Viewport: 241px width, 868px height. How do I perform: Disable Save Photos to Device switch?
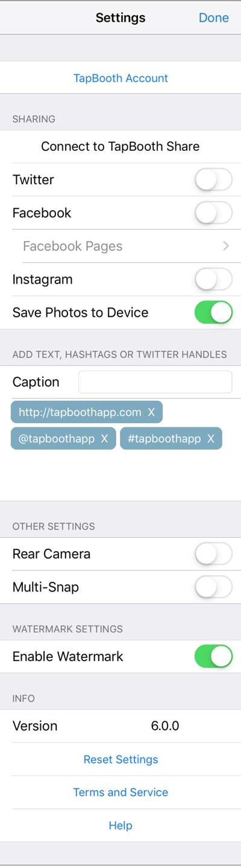(213, 313)
